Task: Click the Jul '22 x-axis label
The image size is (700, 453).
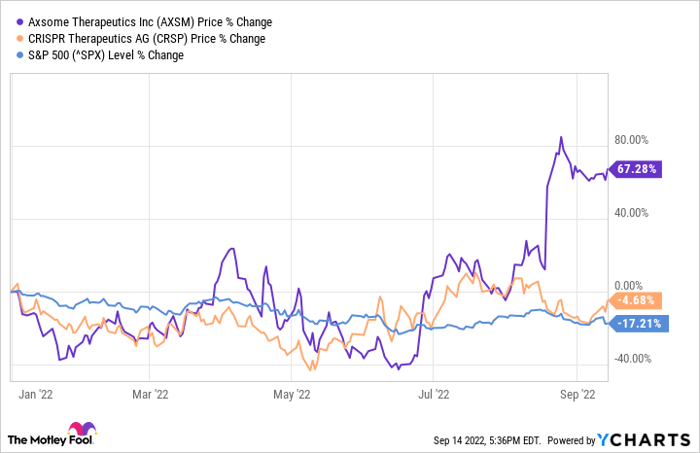Action: coord(433,395)
